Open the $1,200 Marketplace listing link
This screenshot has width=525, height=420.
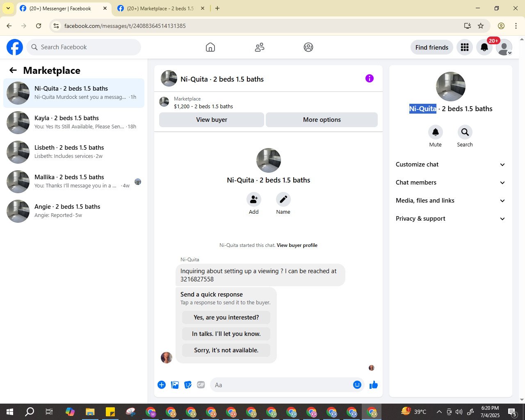click(x=203, y=106)
